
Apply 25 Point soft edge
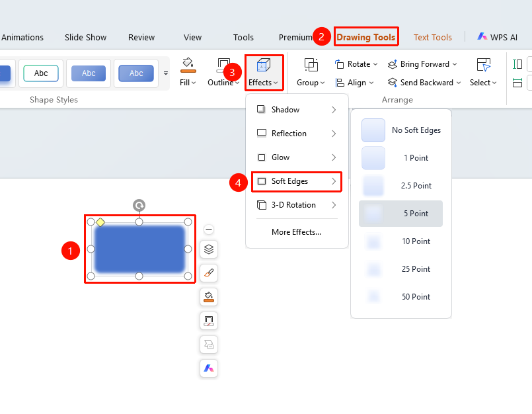point(401,269)
